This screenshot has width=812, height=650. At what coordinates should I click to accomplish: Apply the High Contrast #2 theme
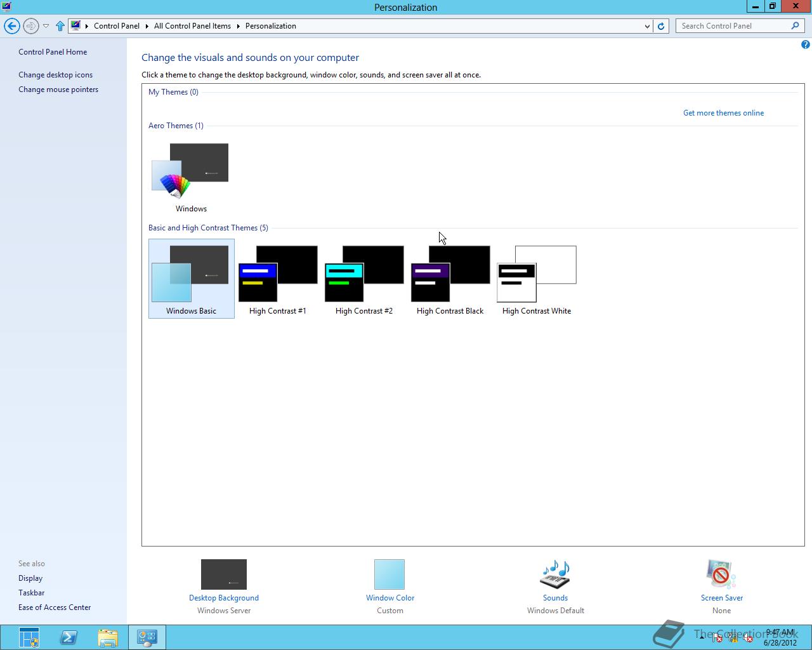(364, 278)
